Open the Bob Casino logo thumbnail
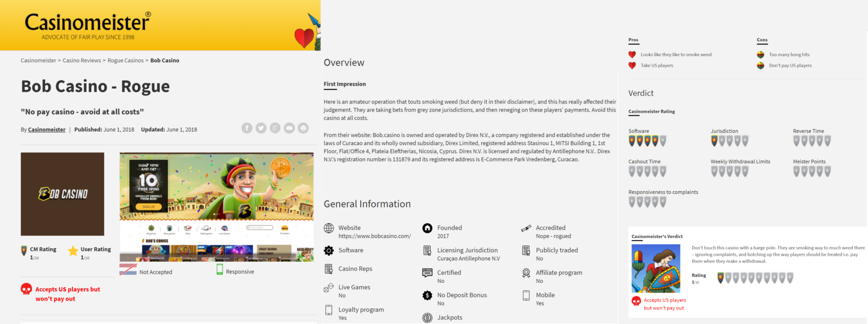The width and height of the screenshot is (868, 324). [62, 194]
